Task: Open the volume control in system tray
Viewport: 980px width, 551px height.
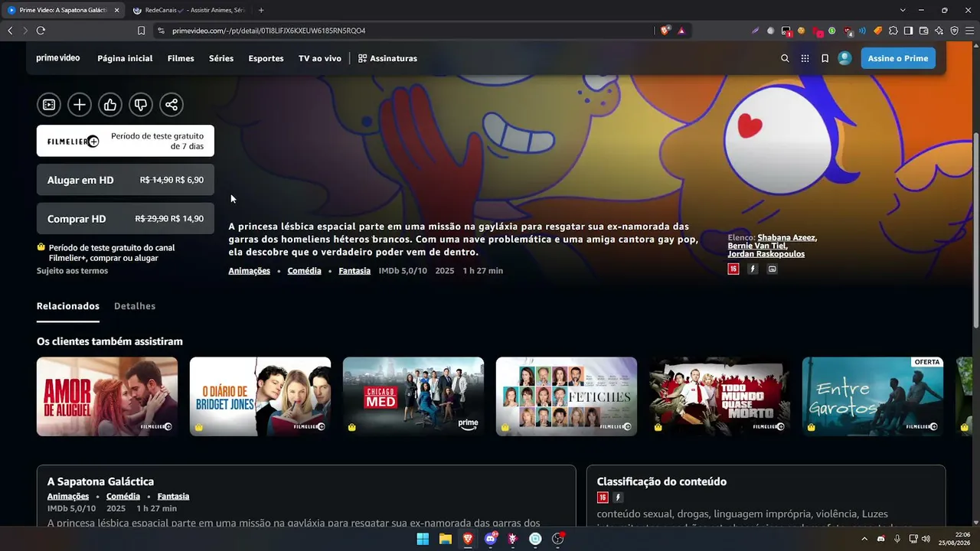Action: 926,539
